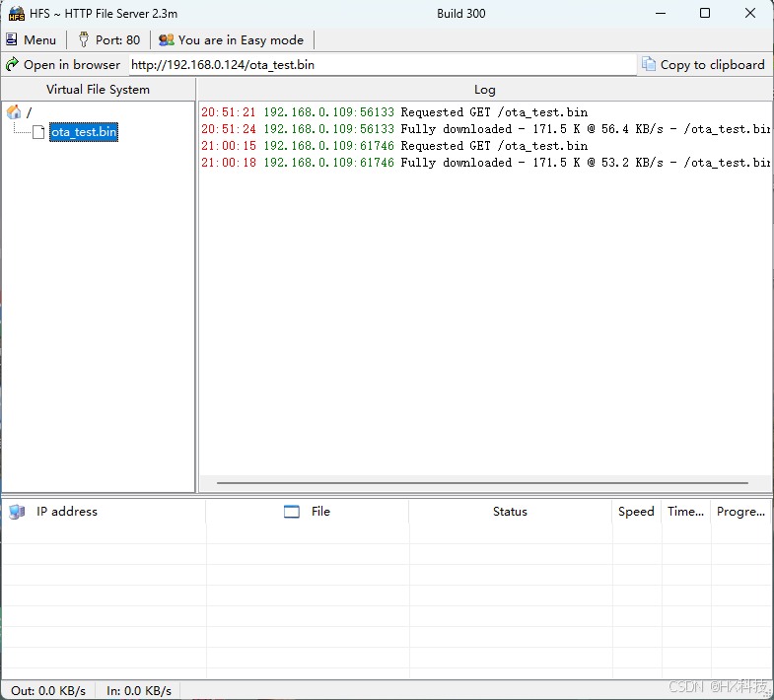Select the root '/' tree node
This screenshot has height=700, width=774.
click(29, 112)
